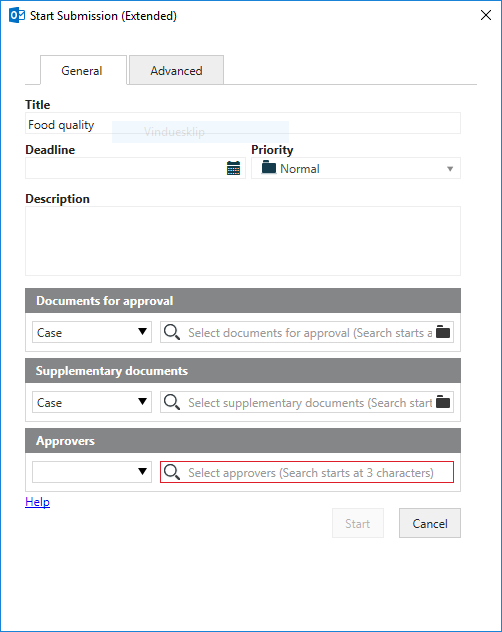Open the Case dropdown under Supplementary documents
This screenshot has width=502, height=632.
pyautogui.click(x=92, y=402)
